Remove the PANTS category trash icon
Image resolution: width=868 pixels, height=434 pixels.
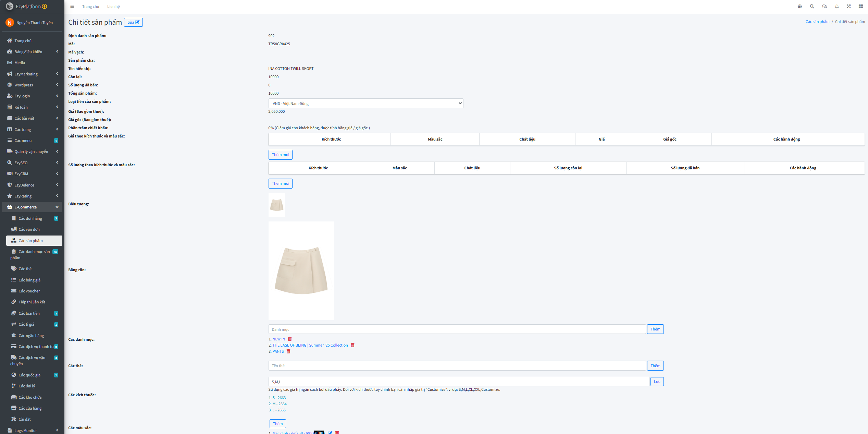288,351
